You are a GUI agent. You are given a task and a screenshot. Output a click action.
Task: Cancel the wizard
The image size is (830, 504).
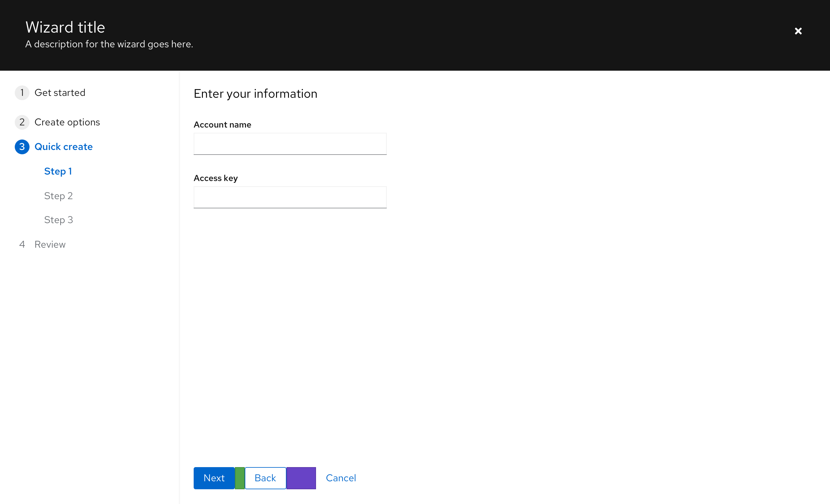point(341,478)
